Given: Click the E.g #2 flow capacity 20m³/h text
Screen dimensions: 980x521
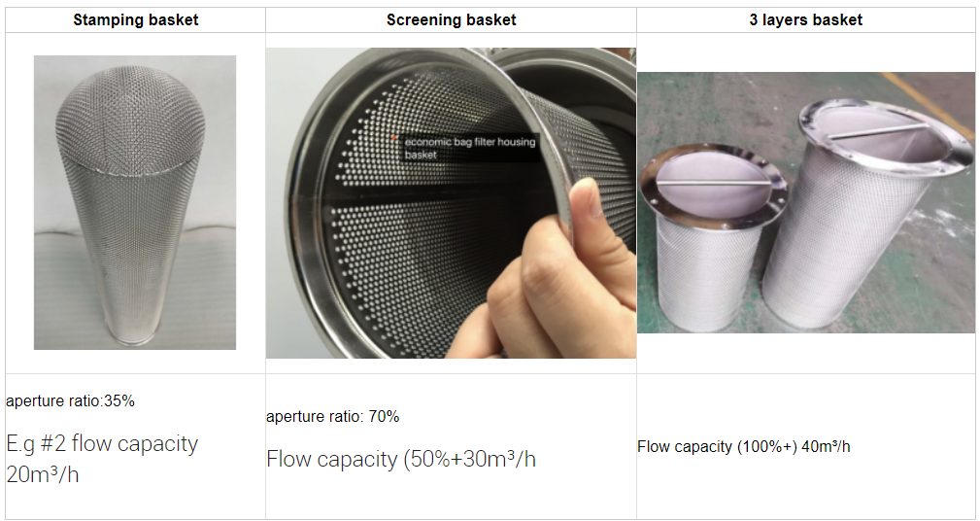Looking at the screenshot, I should pyautogui.click(x=102, y=460).
